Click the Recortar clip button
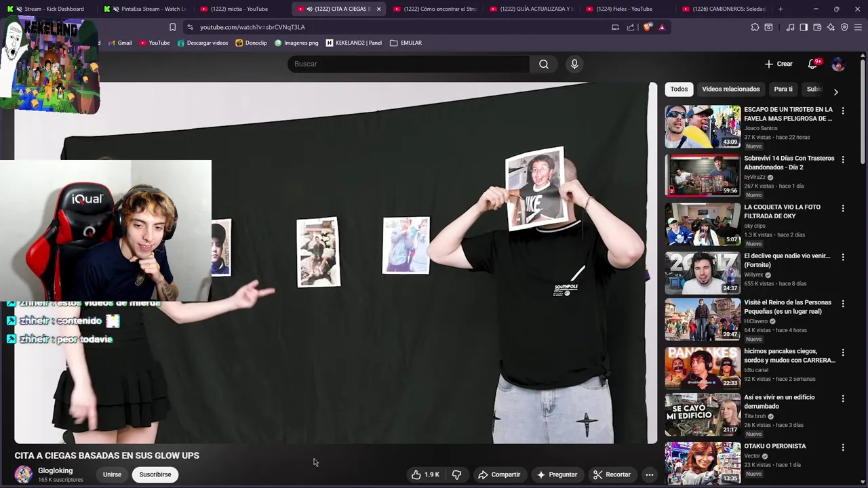The height and width of the screenshot is (488, 868). tap(612, 474)
